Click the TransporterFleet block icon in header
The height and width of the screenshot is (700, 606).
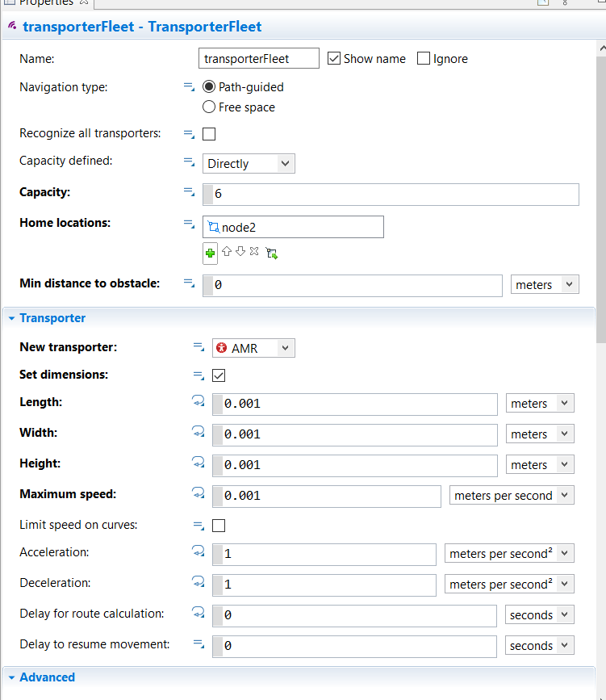pos(12,26)
